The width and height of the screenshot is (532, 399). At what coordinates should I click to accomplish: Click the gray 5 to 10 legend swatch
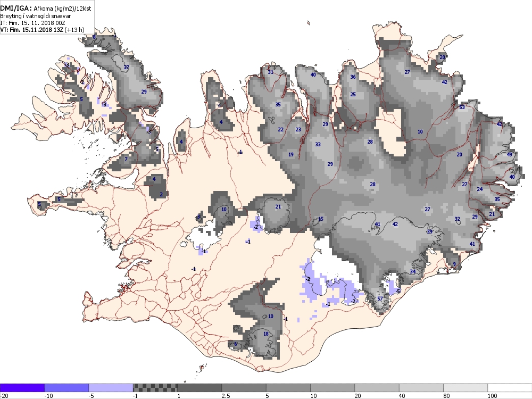coord(288,387)
